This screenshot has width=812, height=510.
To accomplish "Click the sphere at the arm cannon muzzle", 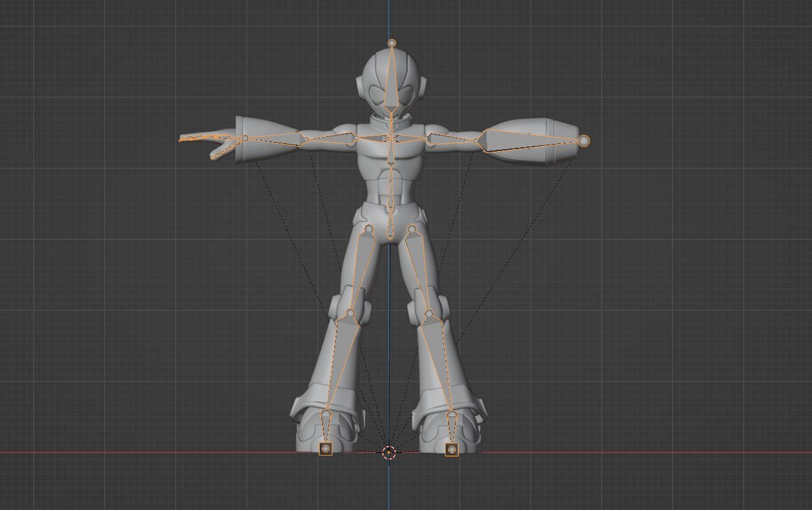I will point(584,141).
